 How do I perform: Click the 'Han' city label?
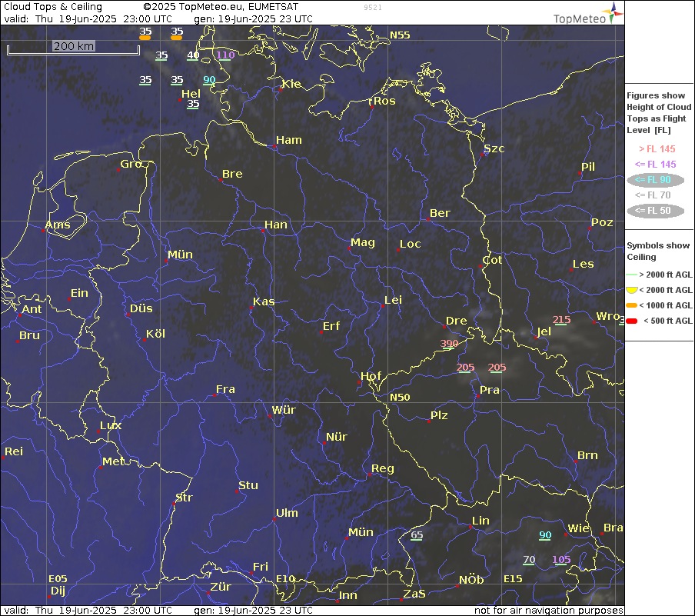click(276, 225)
